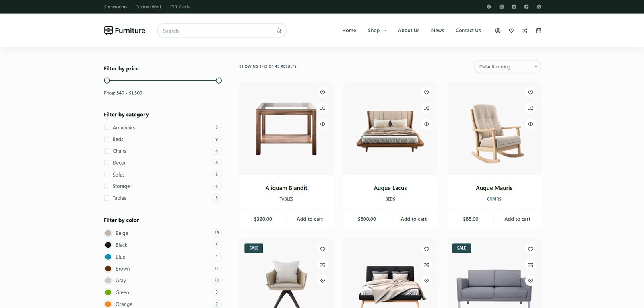Enable the Sofas category checkbox
The width and height of the screenshot is (644, 308).
click(107, 175)
